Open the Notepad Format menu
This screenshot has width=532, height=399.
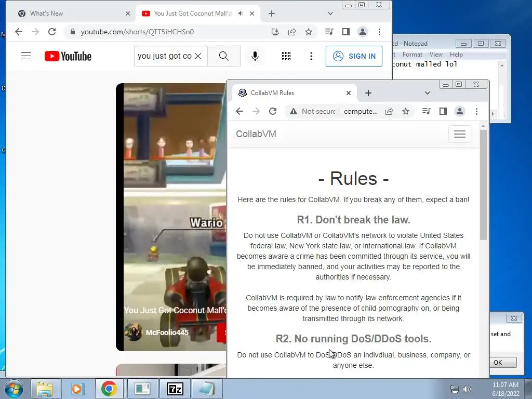[x=412, y=55]
